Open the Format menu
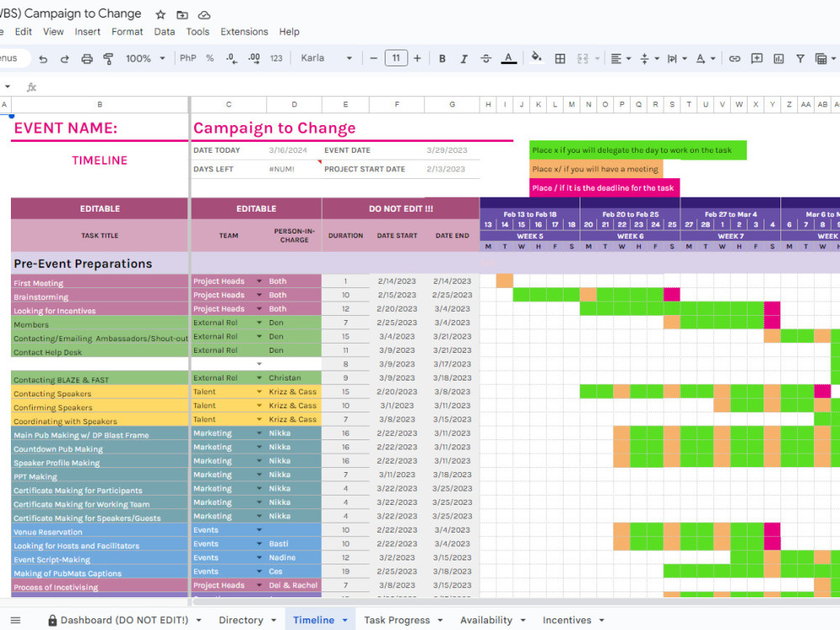840x630 pixels. tap(127, 32)
